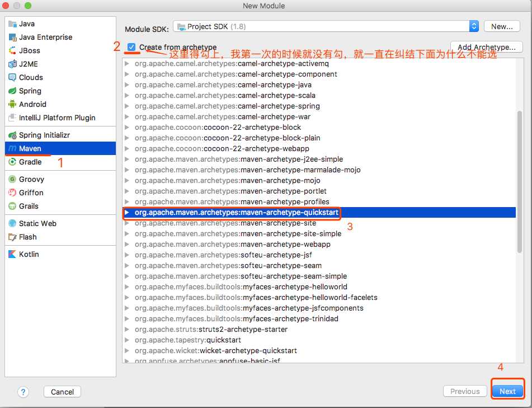Select softeu-archetype-jsf row
The width and height of the screenshot is (532, 408).
pos(319,255)
